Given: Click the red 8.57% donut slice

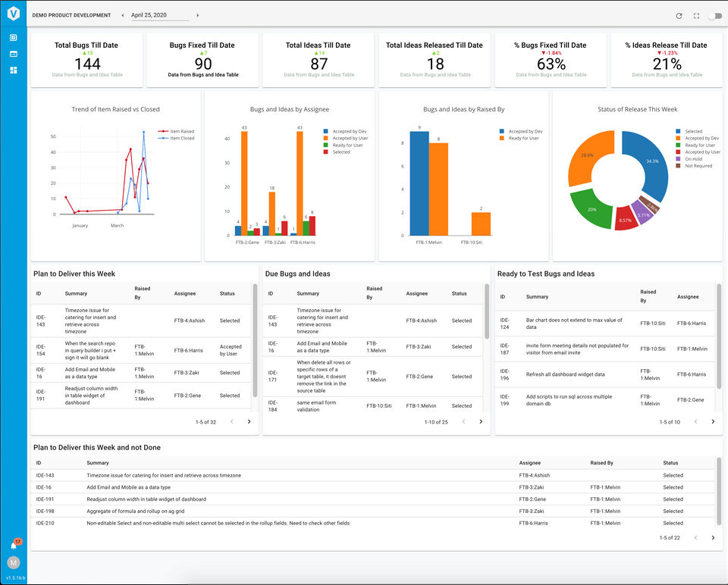Looking at the screenshot, I should (626, 220).
